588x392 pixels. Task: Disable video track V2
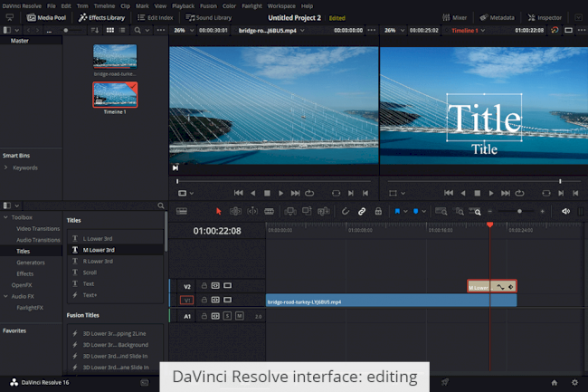[x=227, y=286]
